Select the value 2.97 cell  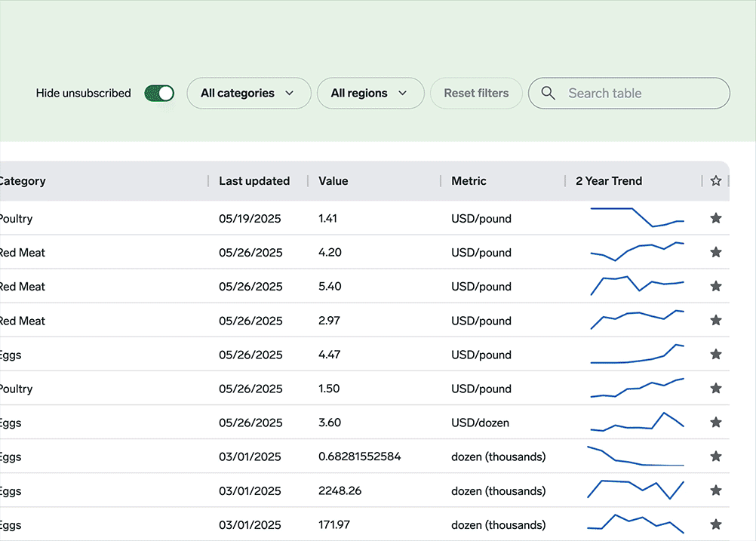tap(329, 320)
